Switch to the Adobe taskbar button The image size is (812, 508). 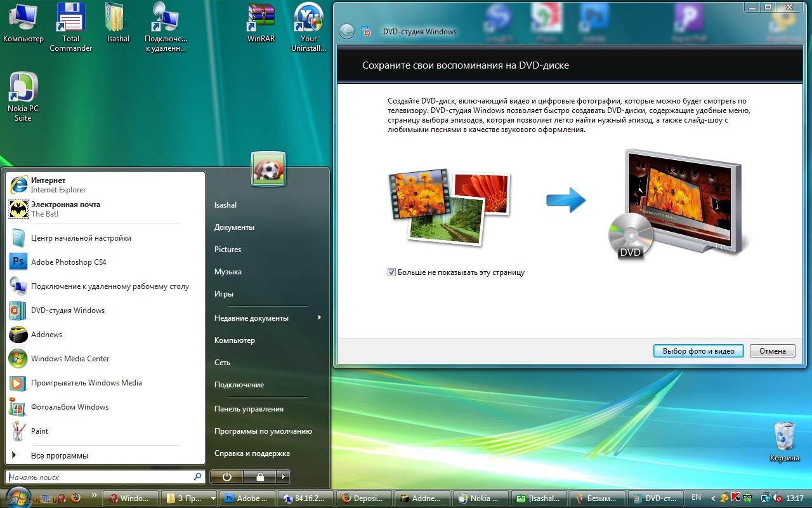coord(248,498)
